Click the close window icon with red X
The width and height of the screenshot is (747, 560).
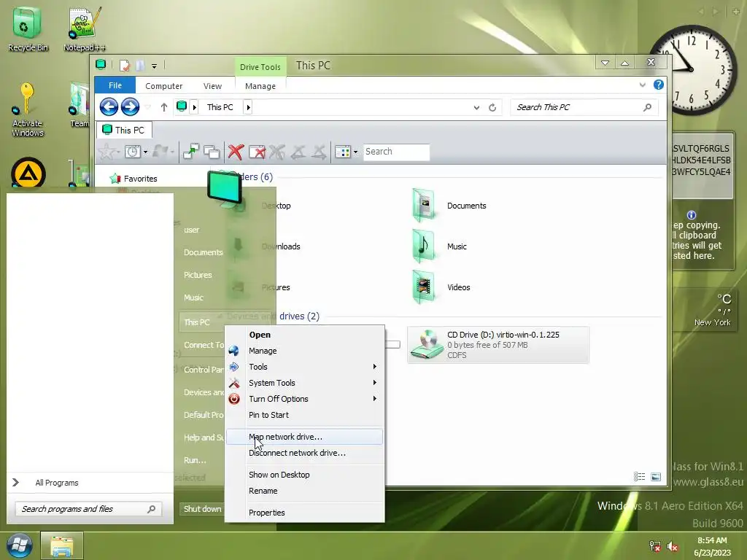tap(258, 152)
